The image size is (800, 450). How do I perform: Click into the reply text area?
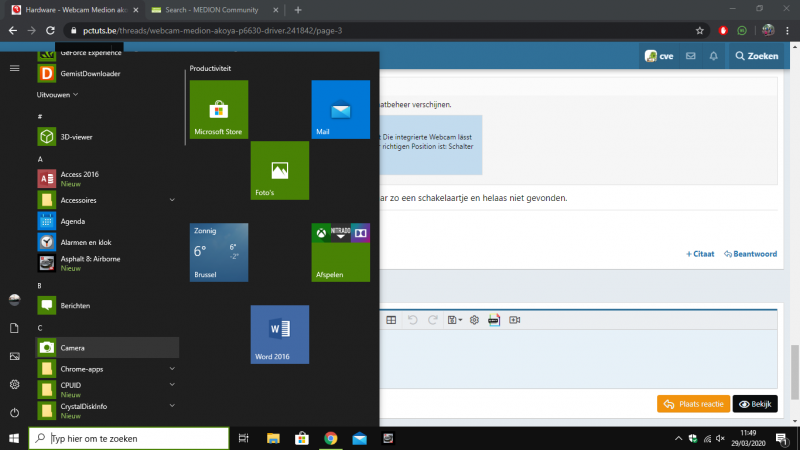(x=579, y=359)
